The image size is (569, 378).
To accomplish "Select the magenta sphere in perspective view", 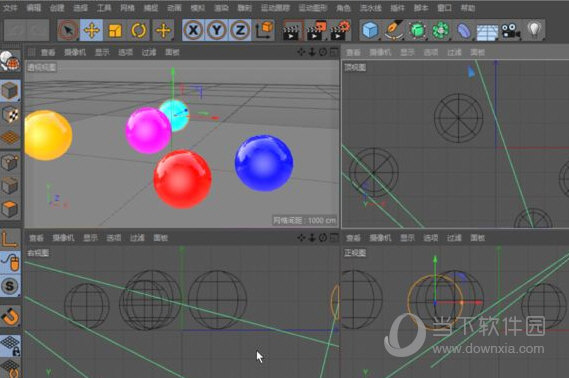I will 148,130.
